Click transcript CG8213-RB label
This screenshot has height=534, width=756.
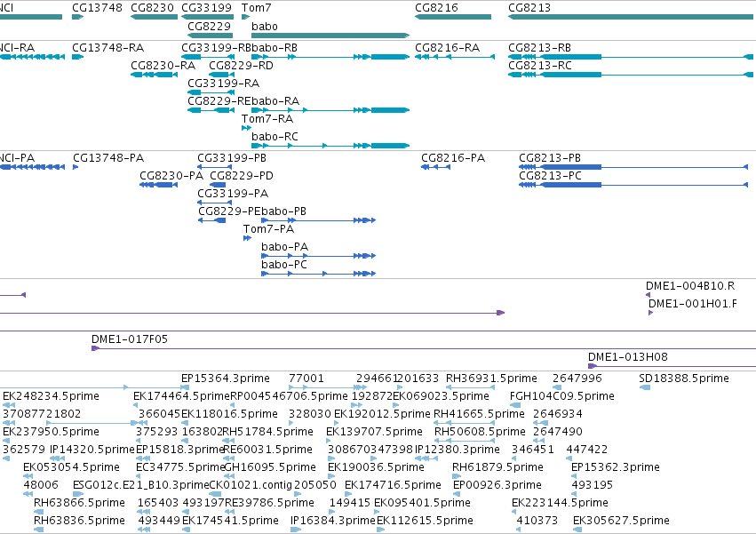[539, 48]
